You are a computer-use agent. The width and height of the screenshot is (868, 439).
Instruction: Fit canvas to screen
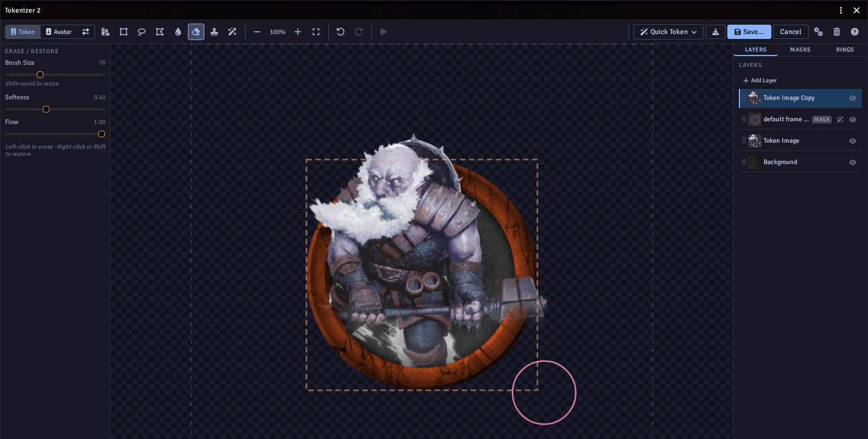coord(316,32)
